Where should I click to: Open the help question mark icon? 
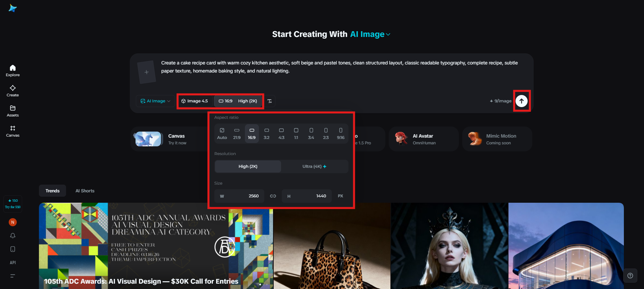click(x=630, y=276)
